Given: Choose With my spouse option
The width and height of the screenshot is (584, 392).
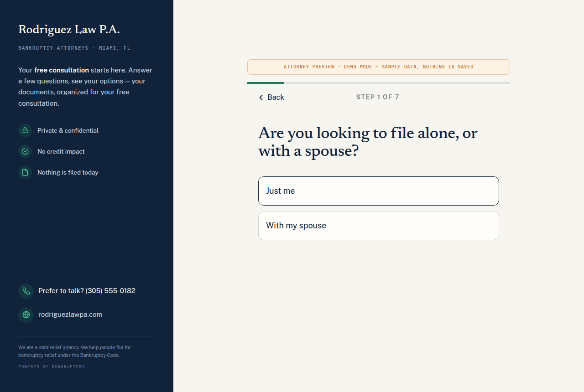Looking at the screenshot, I should [x=379, y=226].
